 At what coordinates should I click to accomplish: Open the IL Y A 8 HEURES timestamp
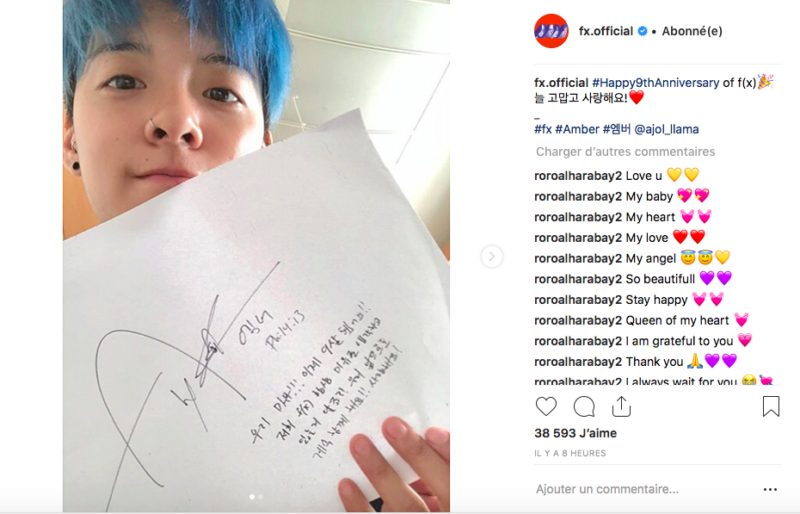click(x=570, y=453)
